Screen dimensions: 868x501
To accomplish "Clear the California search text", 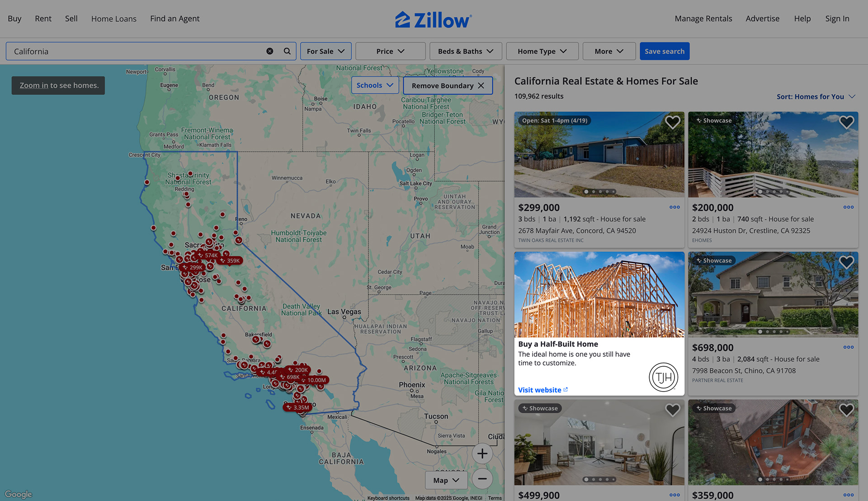I will pos(270,51).
